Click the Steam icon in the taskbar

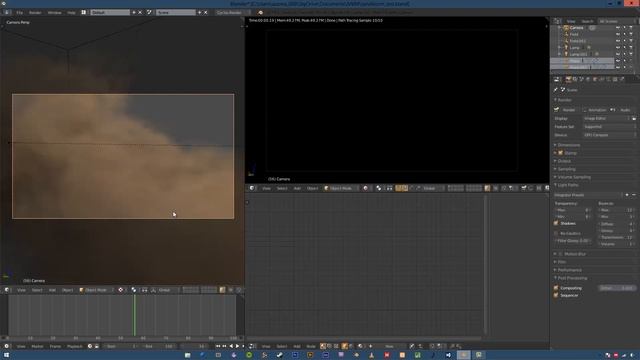pyautogui.click(x=280, y=355)
